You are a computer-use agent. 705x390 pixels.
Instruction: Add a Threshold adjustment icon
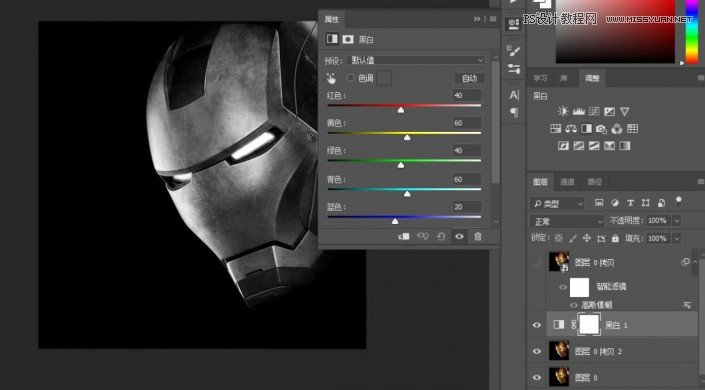(594, 146)
